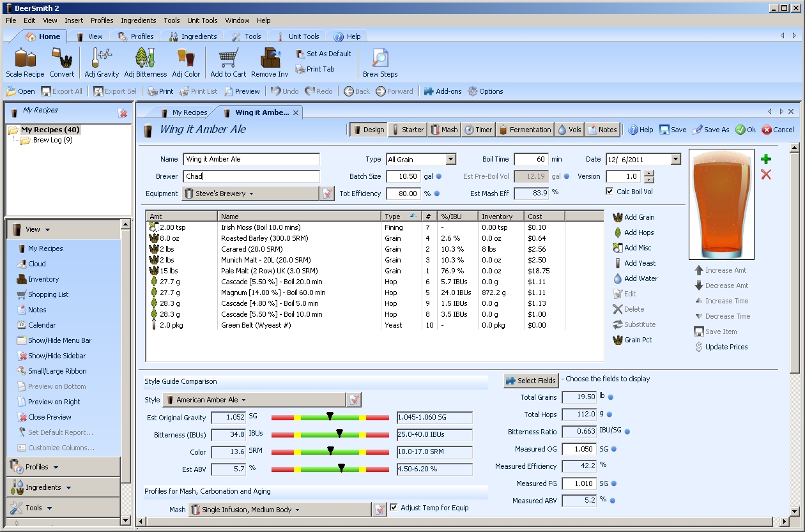Click the Ok button
This screenshot has width=805, height=532.
coord(745,130)
